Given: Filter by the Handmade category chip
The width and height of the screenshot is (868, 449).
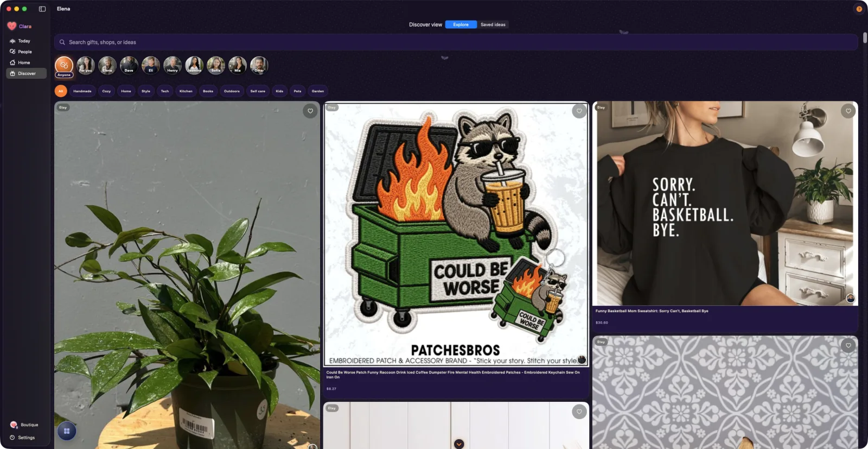Looking at the screenshot, I should click(82, 91).
